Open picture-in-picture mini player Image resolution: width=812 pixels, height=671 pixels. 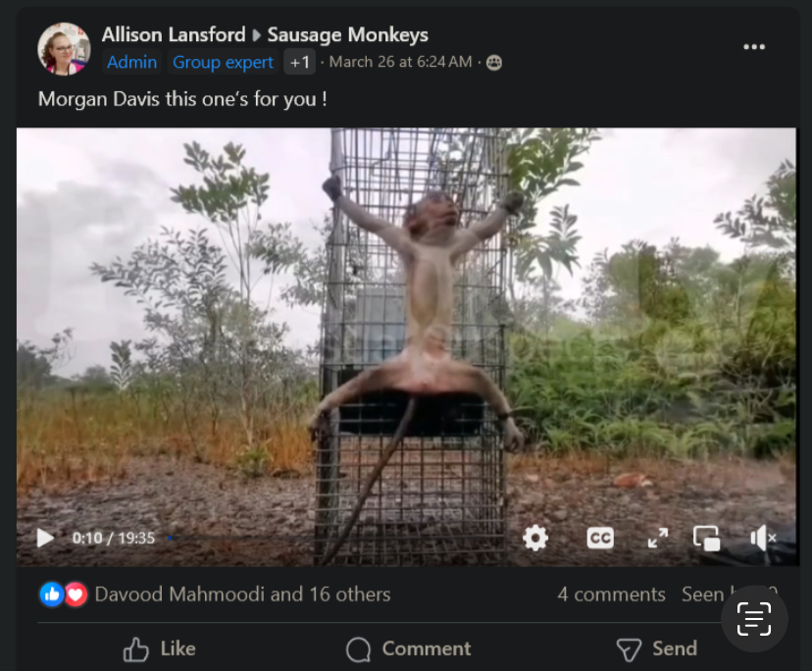point(707,538)
